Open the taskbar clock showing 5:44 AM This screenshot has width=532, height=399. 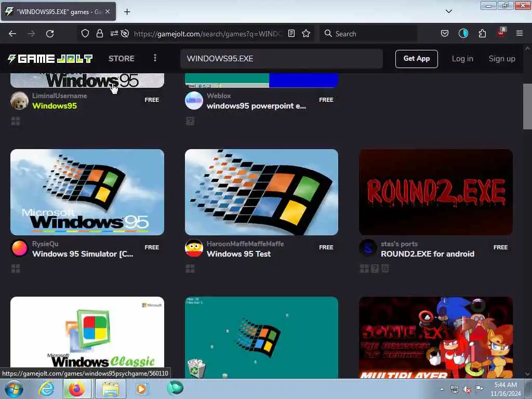[x=506, y=389]
